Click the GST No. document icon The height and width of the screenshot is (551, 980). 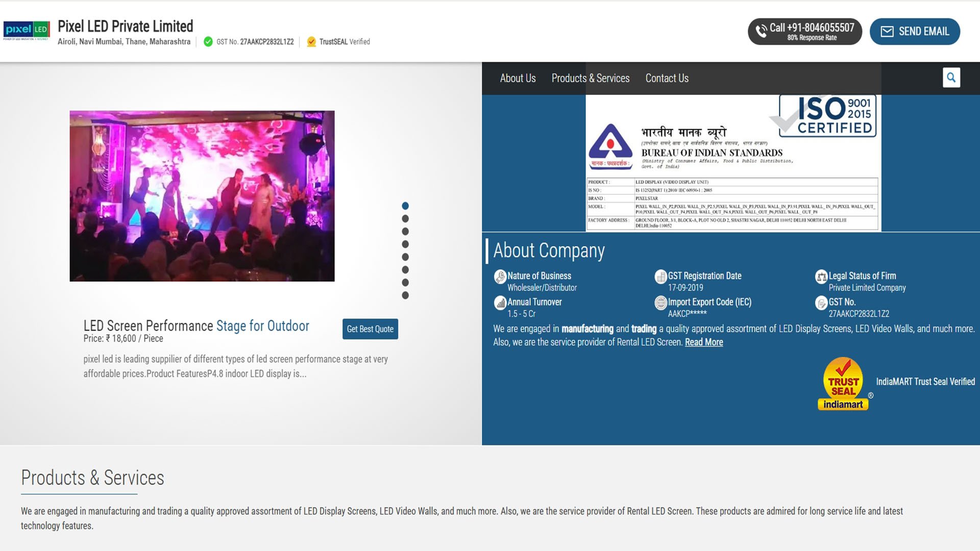click(x=821, y=303)
